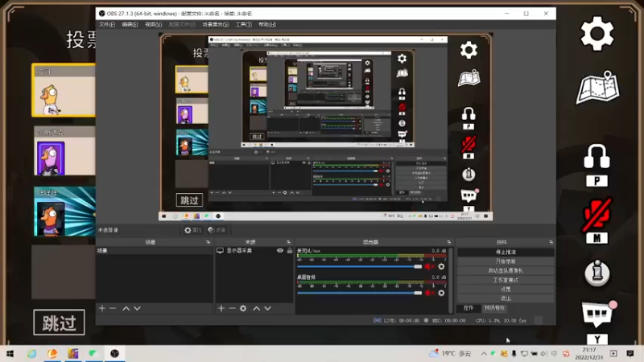Unmute the mic/Aux speaker icon
This screenshot has height=362, width=644.
pyautogui.click(x=430, y=267)
